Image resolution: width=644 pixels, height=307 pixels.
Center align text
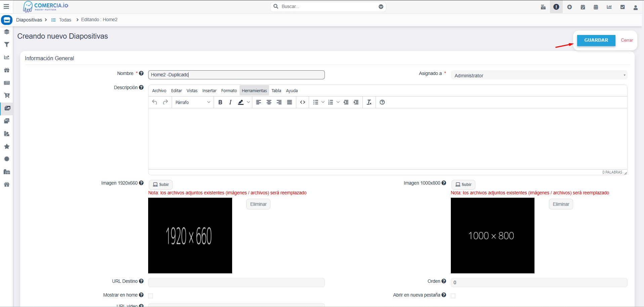269,102
